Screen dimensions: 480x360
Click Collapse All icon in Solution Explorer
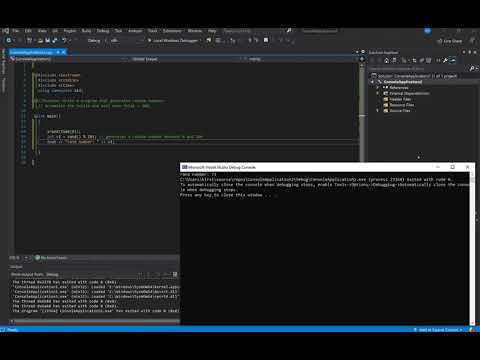tap(422, 60)
